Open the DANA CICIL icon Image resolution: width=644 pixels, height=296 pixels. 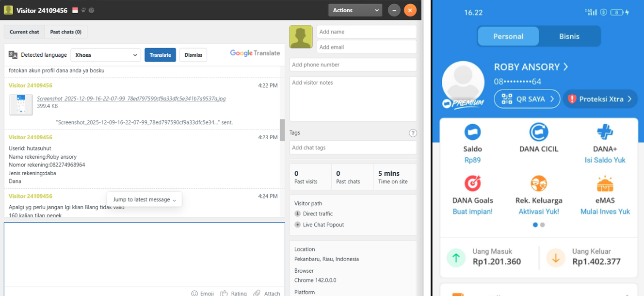[x=539, y=132]
